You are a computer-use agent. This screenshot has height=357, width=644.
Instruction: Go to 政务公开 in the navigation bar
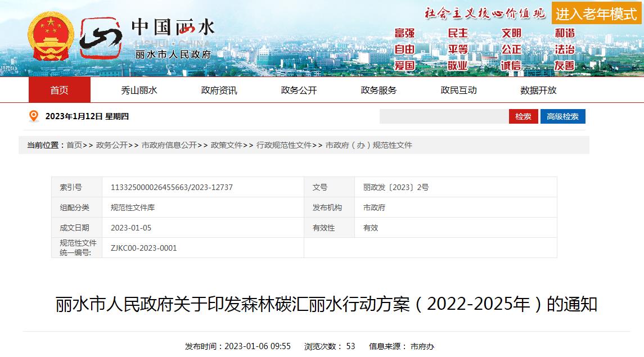click(x=299, y=90)
